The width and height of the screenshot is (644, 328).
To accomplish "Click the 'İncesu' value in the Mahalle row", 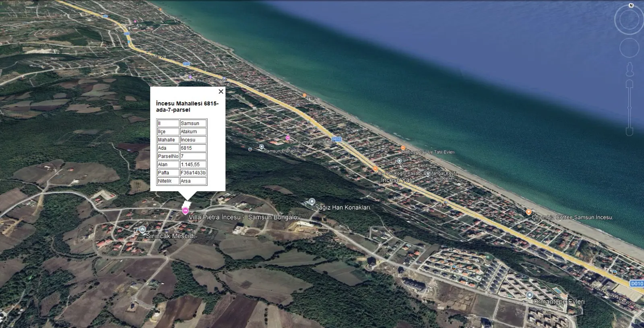I will (193, 140).
